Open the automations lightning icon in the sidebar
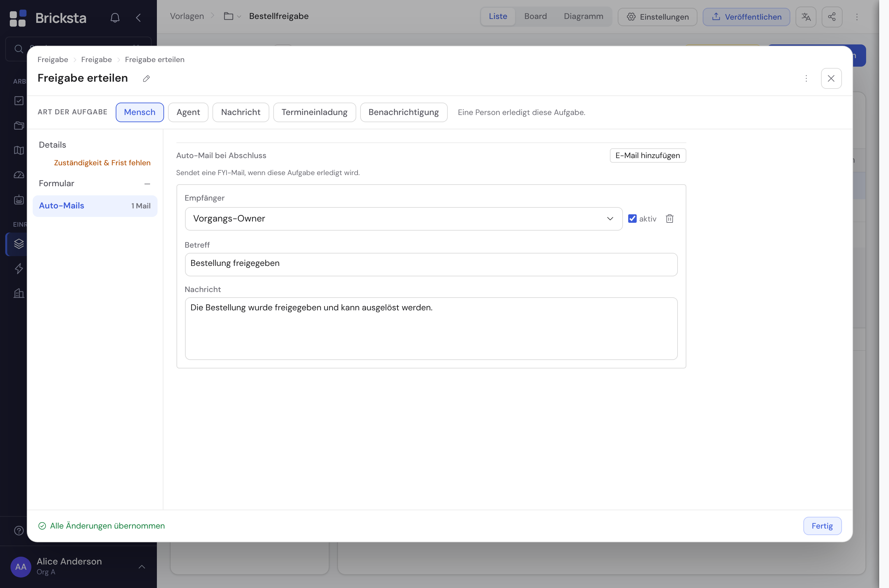The image size is (889, 588). coord(19,269)
